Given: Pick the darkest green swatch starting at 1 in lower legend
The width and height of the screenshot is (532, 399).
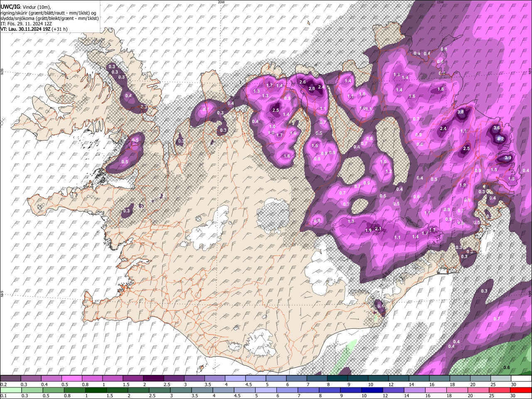Looking at the screenshot, I should (x=96, y=390).
